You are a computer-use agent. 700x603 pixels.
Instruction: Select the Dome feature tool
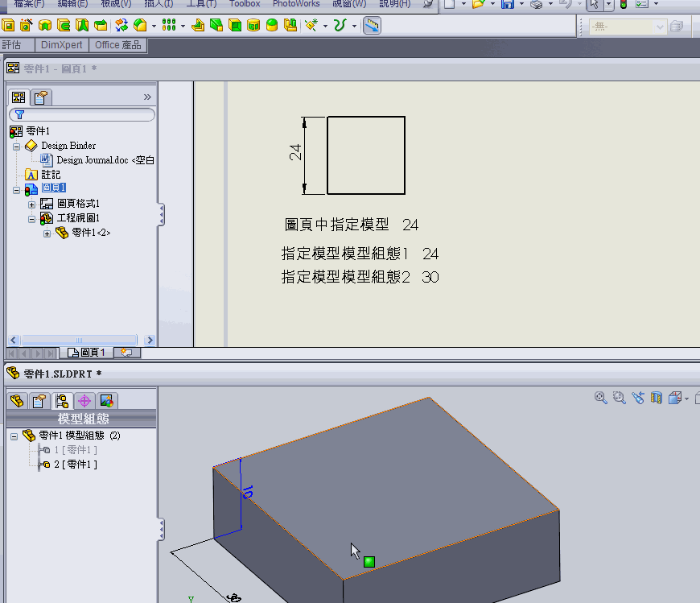point(272,26)
